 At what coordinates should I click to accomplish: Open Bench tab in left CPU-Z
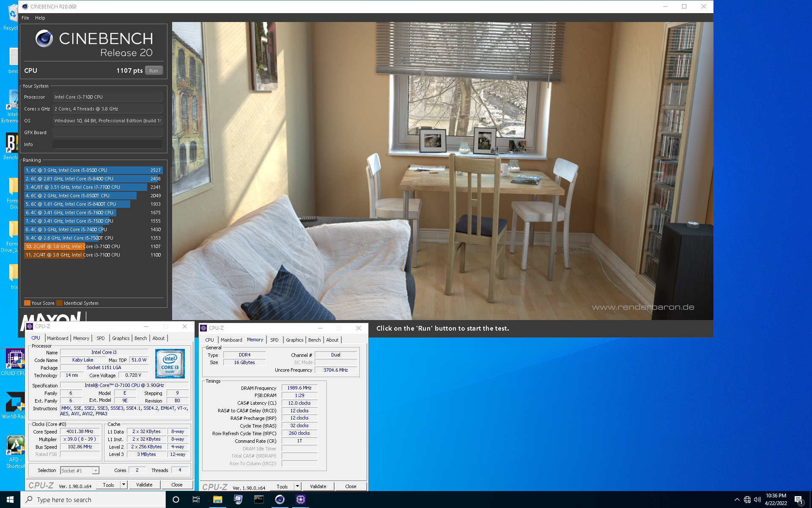pos(141,338)
